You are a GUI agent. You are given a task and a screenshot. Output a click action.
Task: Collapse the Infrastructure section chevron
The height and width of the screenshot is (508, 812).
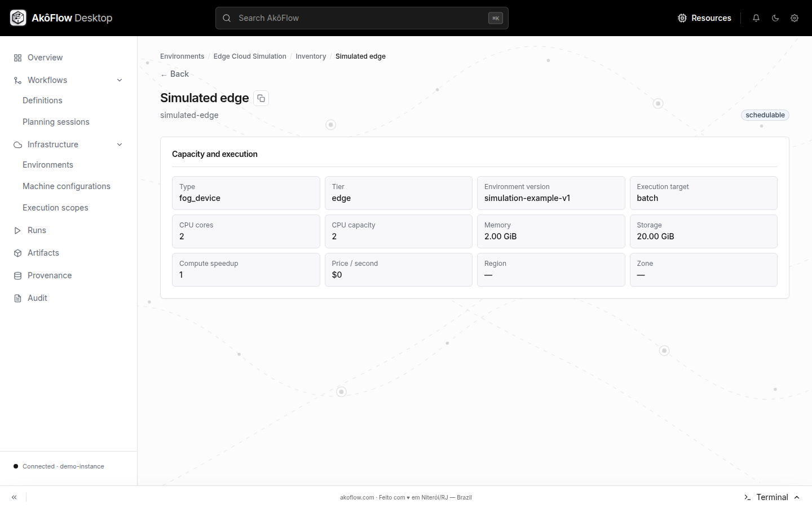point(120,144)
